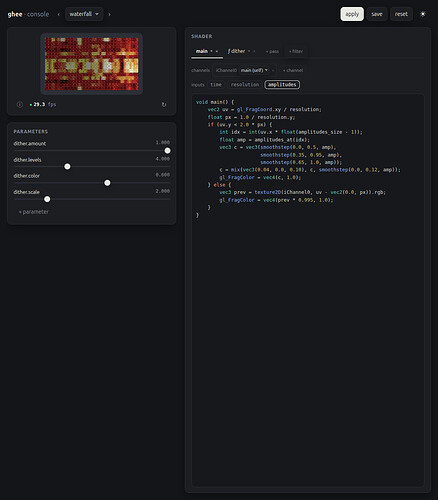Toggle the time input chip

pos(216,85)
